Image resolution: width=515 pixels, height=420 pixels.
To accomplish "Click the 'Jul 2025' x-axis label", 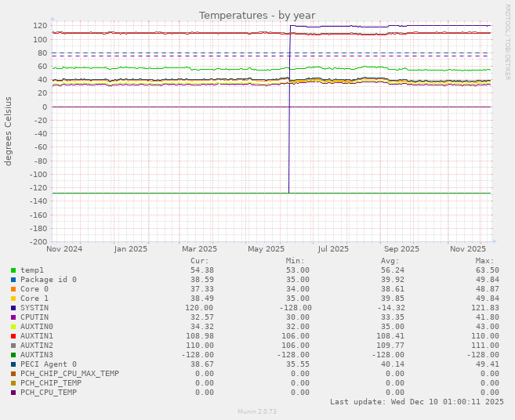I will point(333,249).
